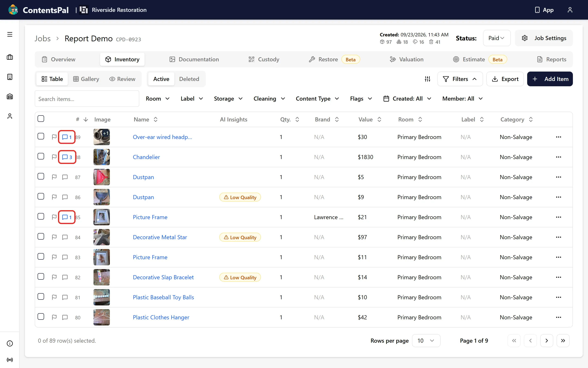The width and height of the screenshot is (588, 368).
Task: Expand the Storage filter dropdown
Action: pyautogui.click(x=228, y=99)
